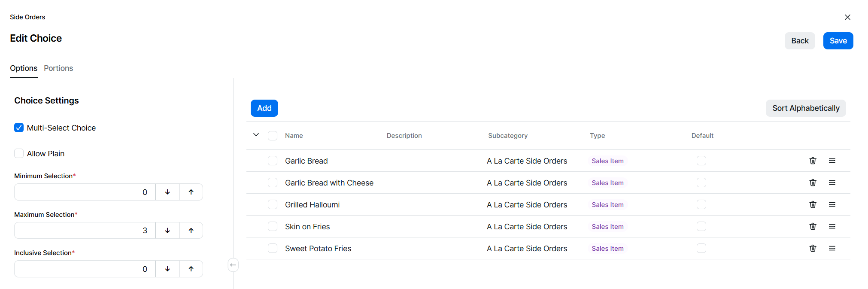
Task: Expand the chevron in table header
Action: [x=256, y=135]
